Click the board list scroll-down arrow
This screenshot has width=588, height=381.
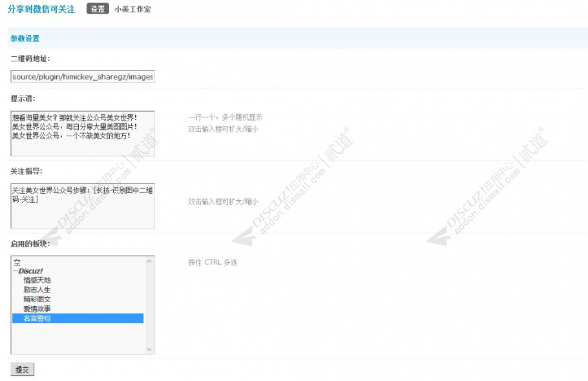click(150, 349)
